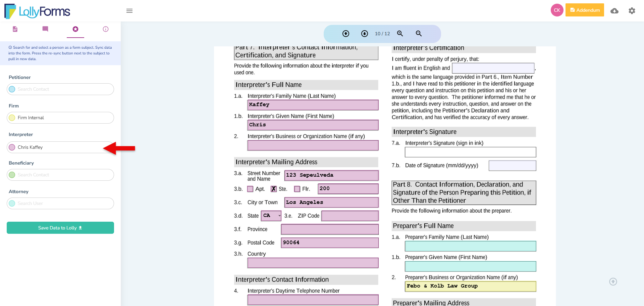The height and width of the screenshot is (306, 644).
Task: Click the blue Petitioner color dot
Action: [x=12, y=89]
